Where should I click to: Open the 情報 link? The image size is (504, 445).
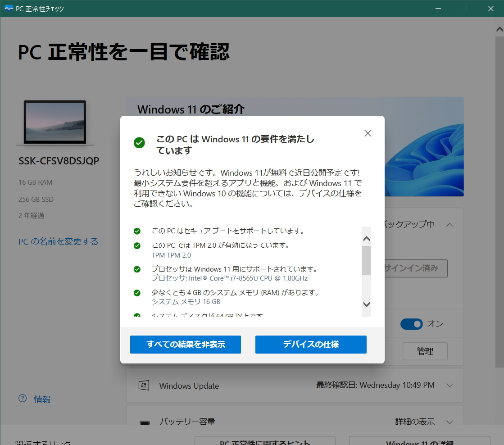coord(42,399)
